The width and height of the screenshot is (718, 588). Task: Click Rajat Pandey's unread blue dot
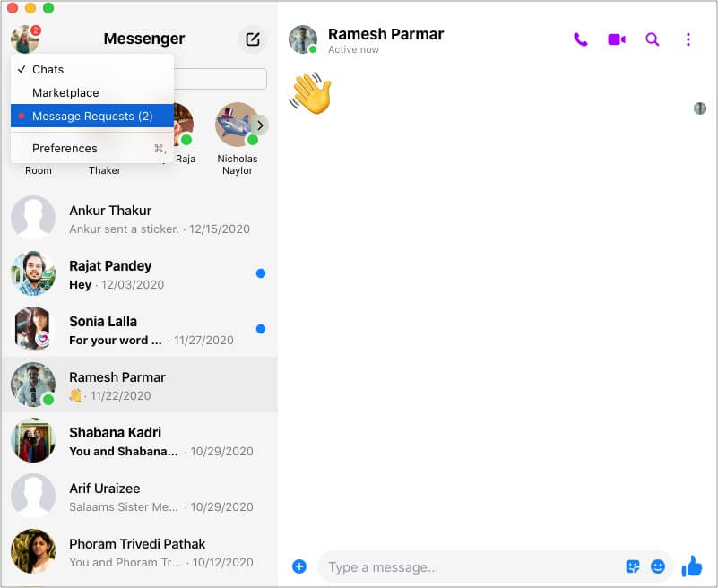pos(261,273)
